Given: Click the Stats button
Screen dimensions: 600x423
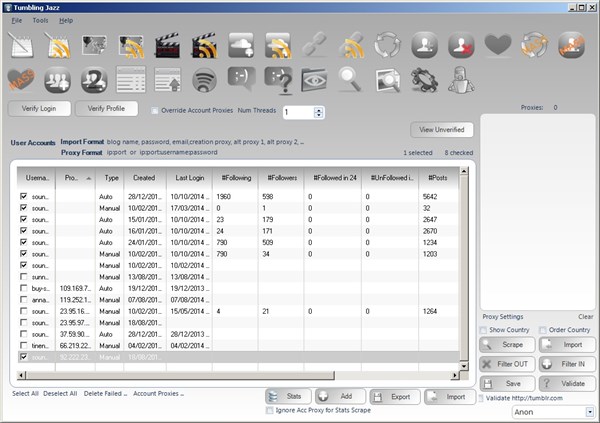Looking at the screenshot, I should pyautogui.click(x=288, y=397).
